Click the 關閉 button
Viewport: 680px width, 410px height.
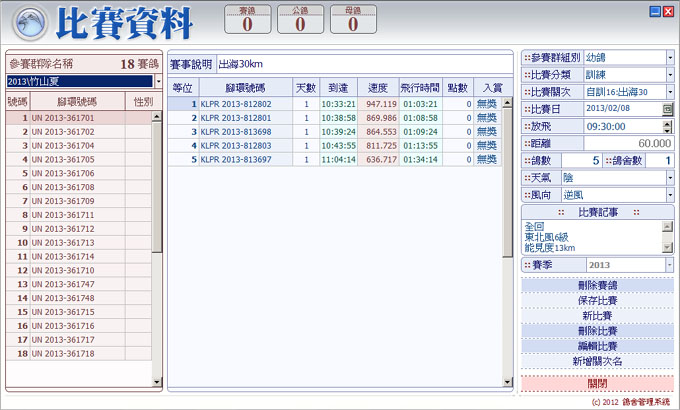point(597,384)
